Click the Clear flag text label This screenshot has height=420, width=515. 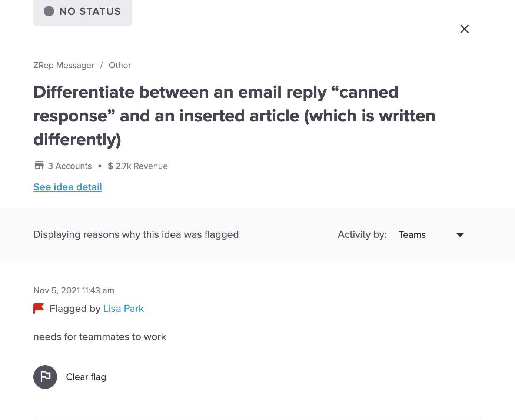click(x=86, y=377)
